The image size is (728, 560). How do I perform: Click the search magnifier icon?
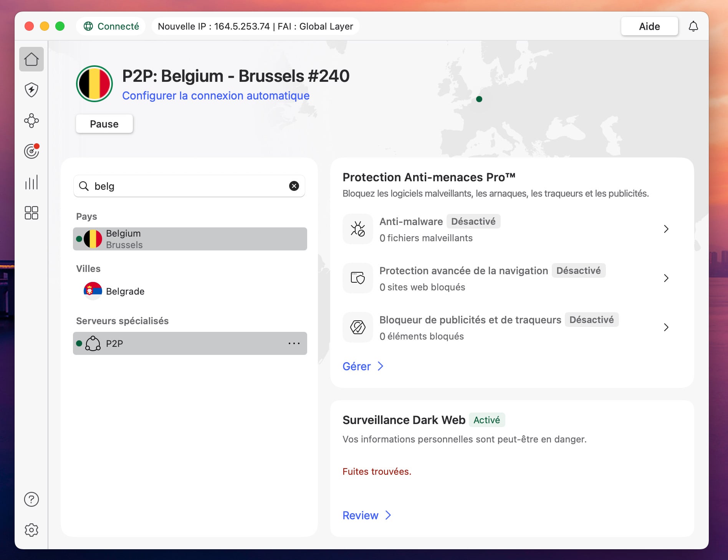pyautogui.click(x=84, y=186)
